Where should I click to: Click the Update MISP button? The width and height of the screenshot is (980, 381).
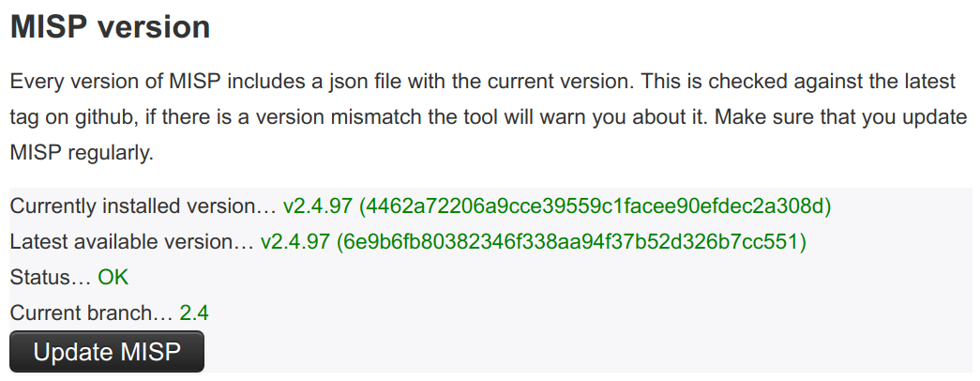click(107, 352)
